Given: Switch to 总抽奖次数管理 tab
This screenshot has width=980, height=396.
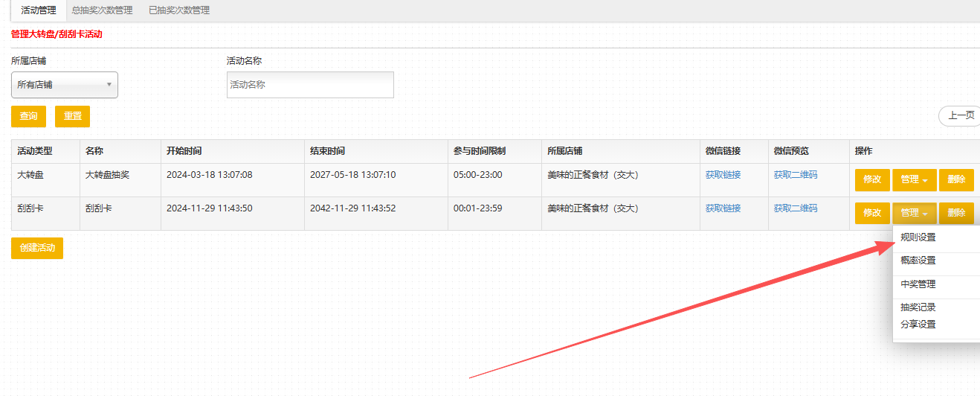Looking at the screenshot, I should pyautogui.click(x=102, y=10).
